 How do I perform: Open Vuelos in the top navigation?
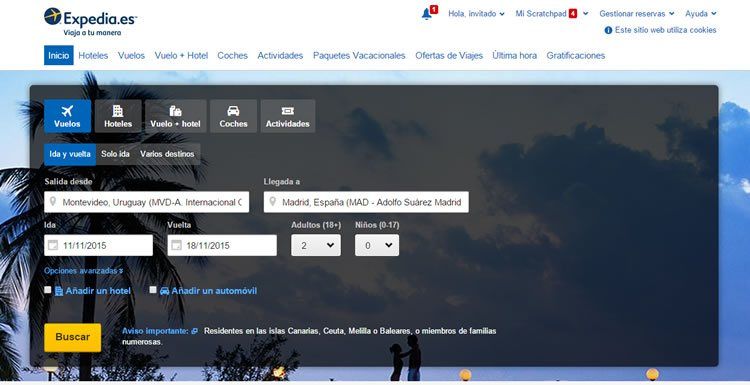click(132, 55)
